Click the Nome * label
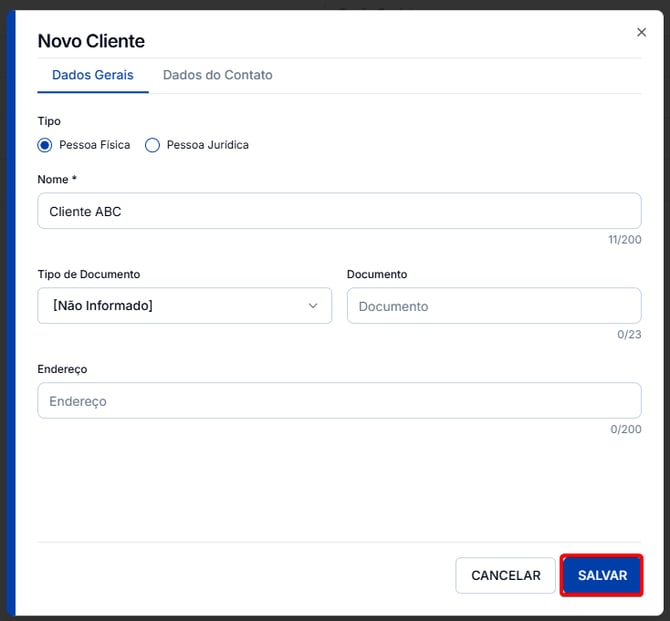This screenshot has width=670, height=621. (57, 180)
